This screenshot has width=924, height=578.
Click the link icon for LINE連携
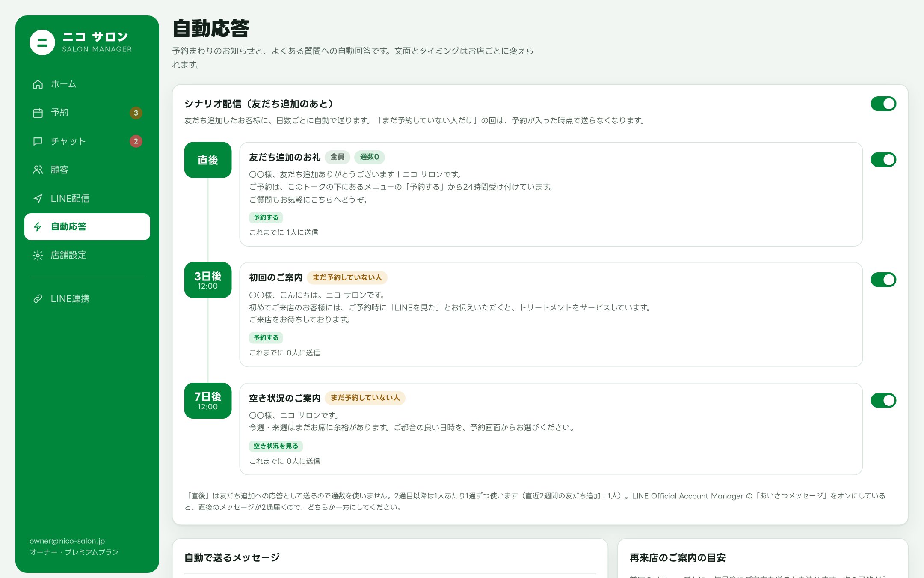click(38, 298)
